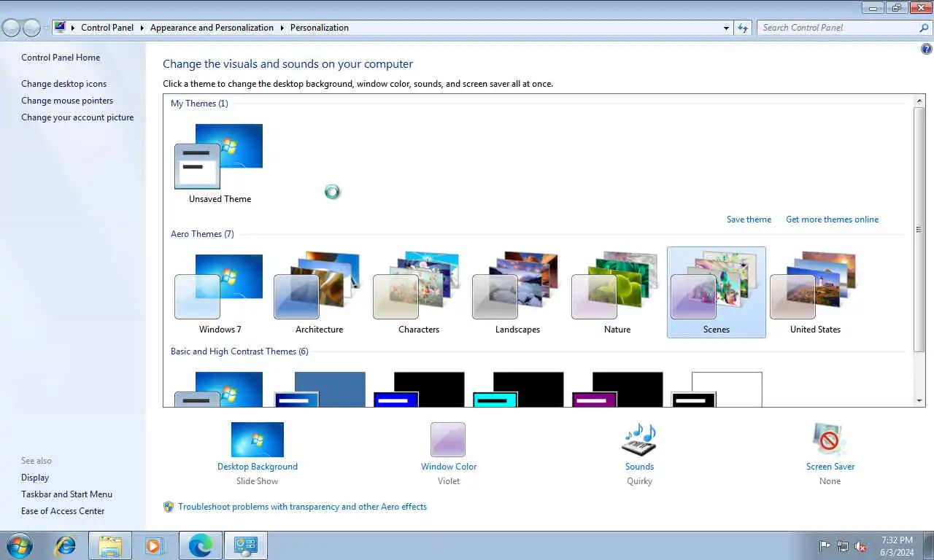Open the Action Center flag icon
This screenshot has width=934, height=560.
pos(825,546)
